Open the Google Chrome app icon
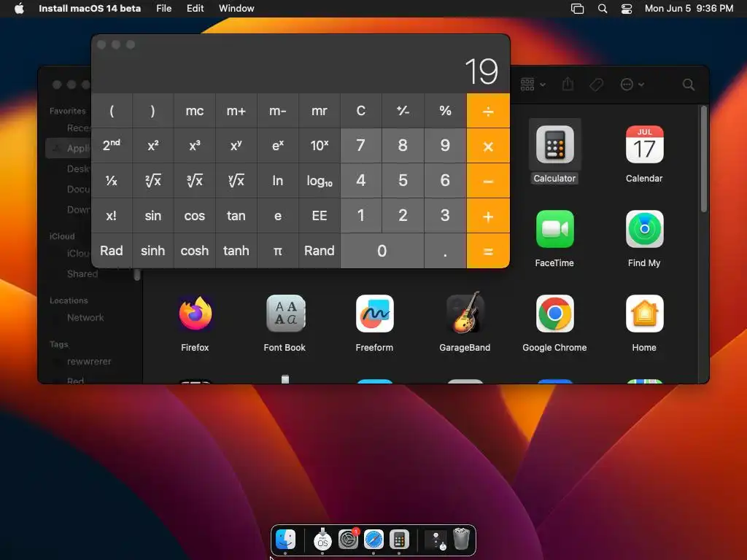Viewport: 747px width, 560px height. pos(554,314)
